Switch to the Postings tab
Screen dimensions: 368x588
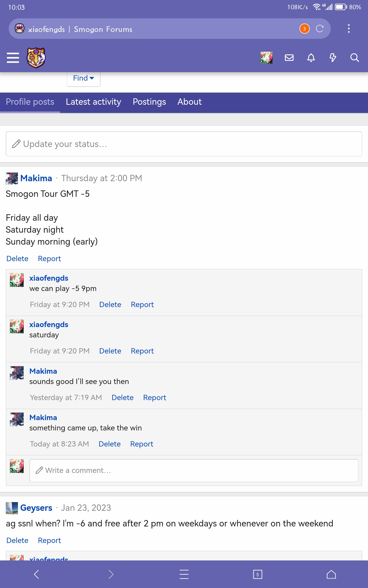click(x=149, y=102)
